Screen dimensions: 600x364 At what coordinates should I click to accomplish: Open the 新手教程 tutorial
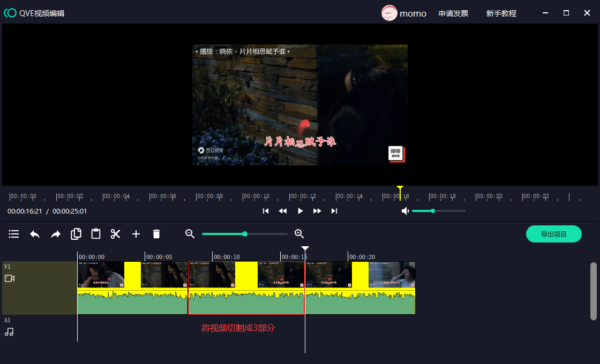[x=501, y=13]
